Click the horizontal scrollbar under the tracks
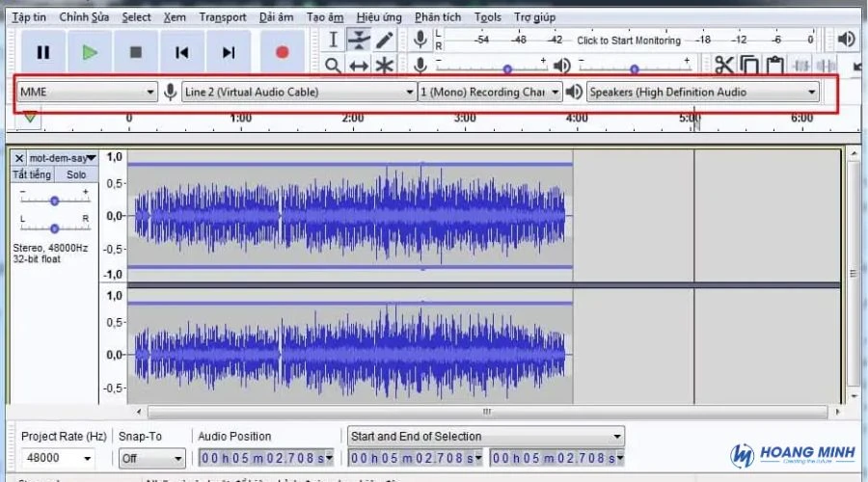The height and width of the screenshot is (482, 868). [x=487, y=412]
